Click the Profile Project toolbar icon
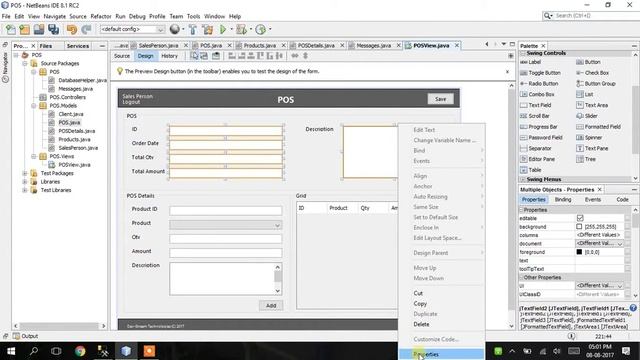The height and width of the screenshot is (360, 640). 260,29
